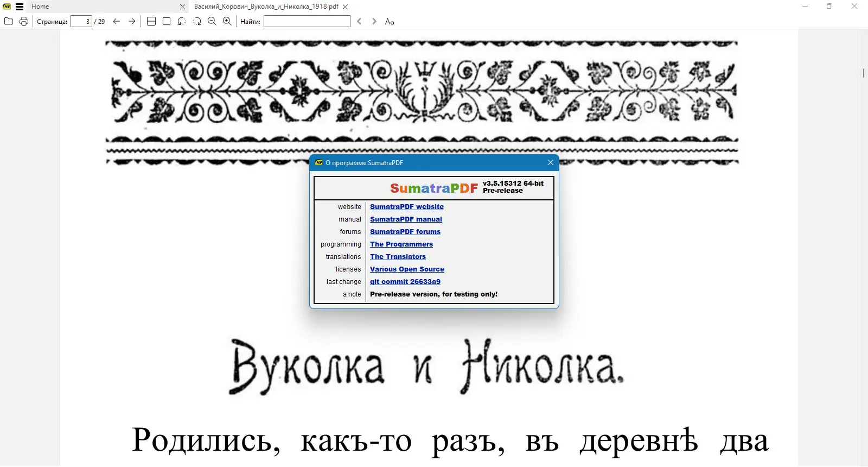Screen dimensions: 868x467
Task: Click the zoom in magnifier
Action: click(x=227, y=21)
